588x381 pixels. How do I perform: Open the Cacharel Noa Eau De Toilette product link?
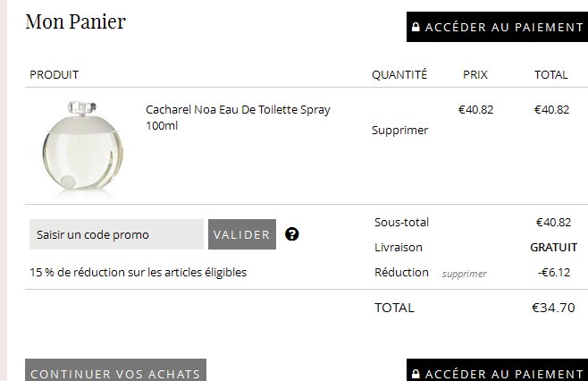pyautogui.click(x=238, y=117)
